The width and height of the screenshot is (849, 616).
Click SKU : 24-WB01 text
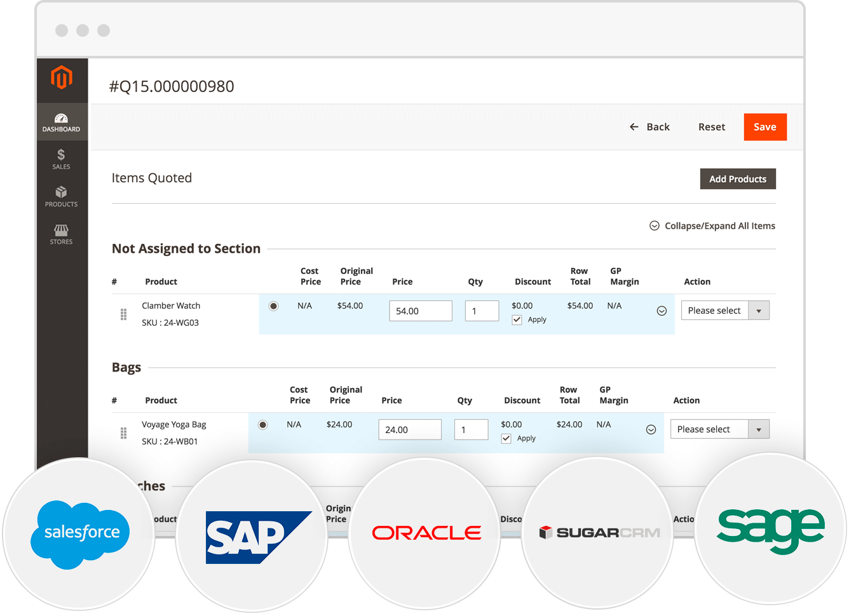(x=170, y=442)
